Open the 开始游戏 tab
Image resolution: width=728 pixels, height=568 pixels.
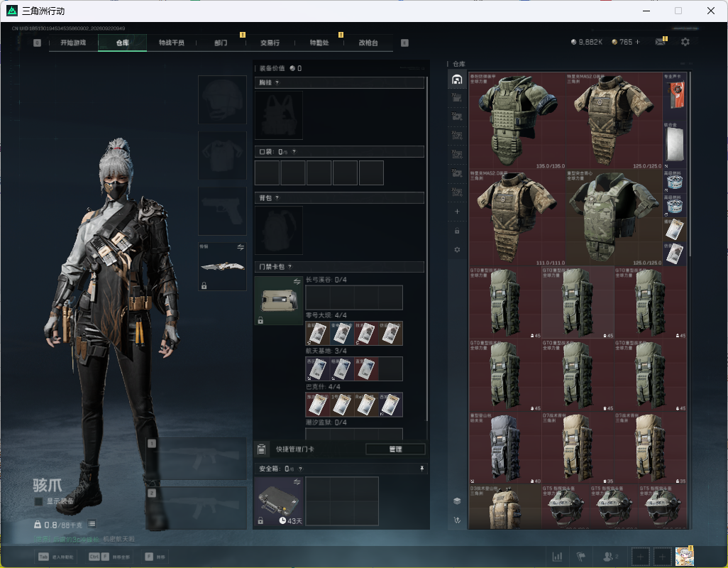pos(73,43)
